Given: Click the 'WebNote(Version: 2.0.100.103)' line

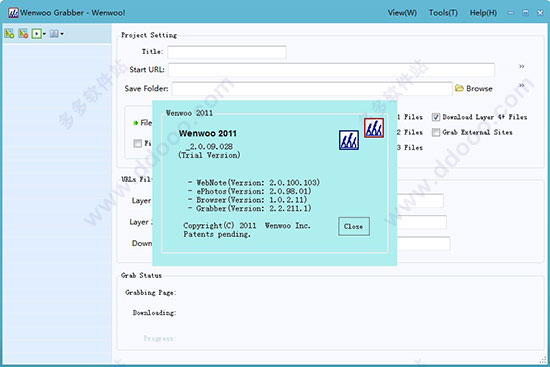Looking at the screenshot, I should click(x=258, y=182).
